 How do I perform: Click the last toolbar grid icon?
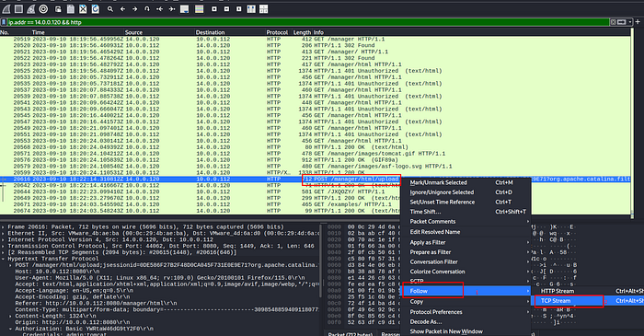pyautogui.click(x=264, y=8)
